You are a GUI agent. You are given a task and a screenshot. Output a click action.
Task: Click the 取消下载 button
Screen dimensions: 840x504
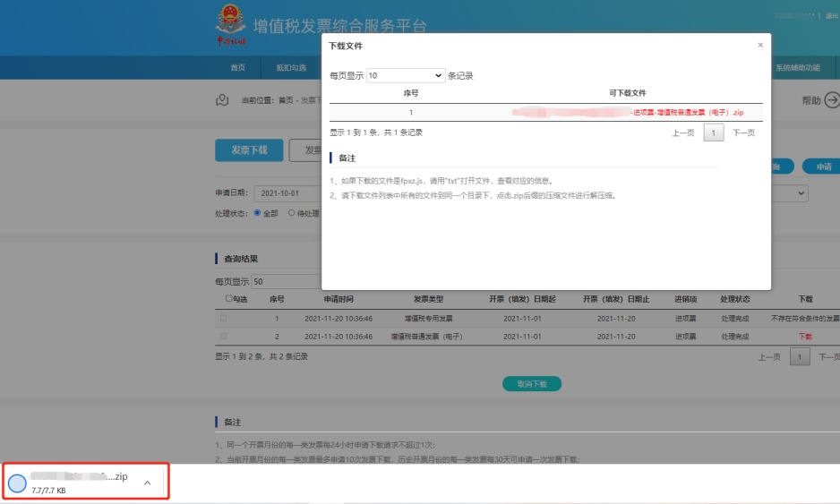point(532,384)
